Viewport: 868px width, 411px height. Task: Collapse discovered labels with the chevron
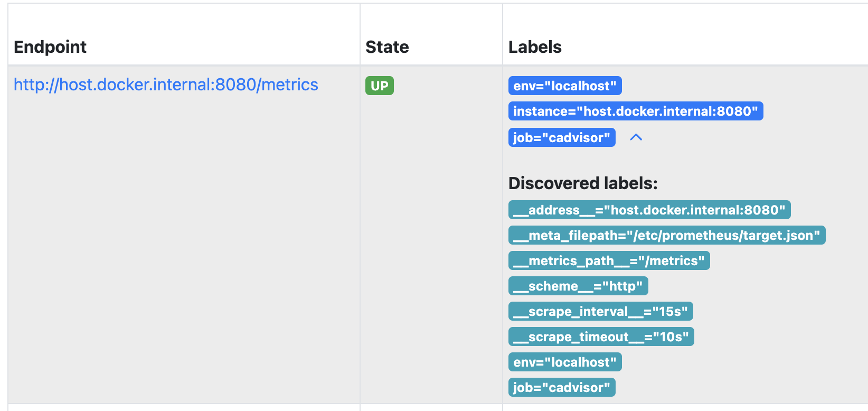pos(636,137)
